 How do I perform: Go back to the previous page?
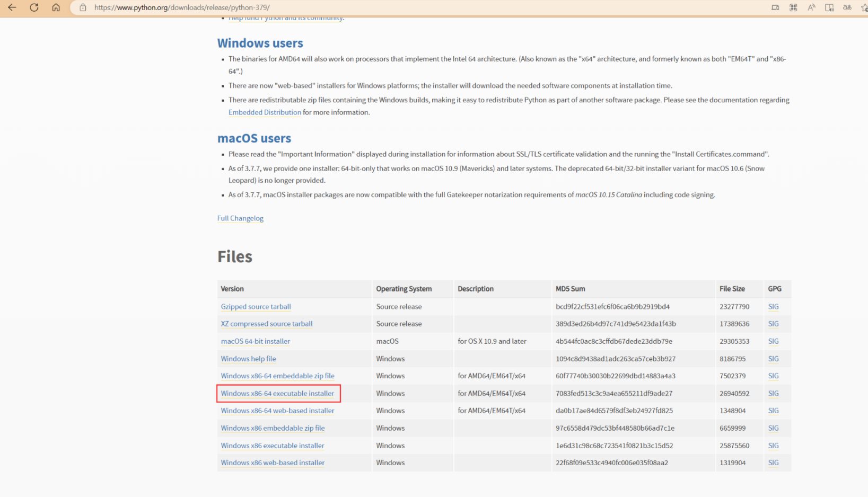click(12, 7)
